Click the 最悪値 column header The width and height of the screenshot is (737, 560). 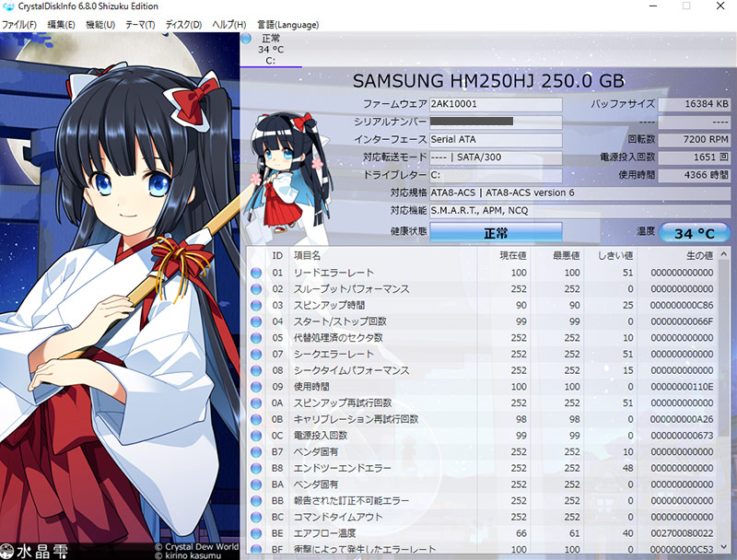(566, 255)
